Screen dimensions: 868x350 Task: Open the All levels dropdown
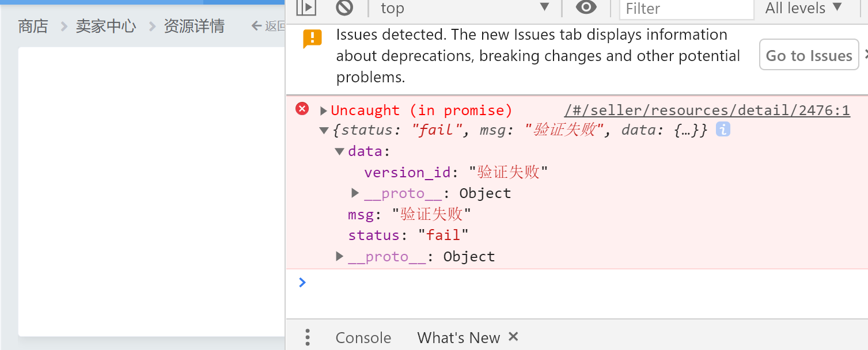(x=803, y=8)
